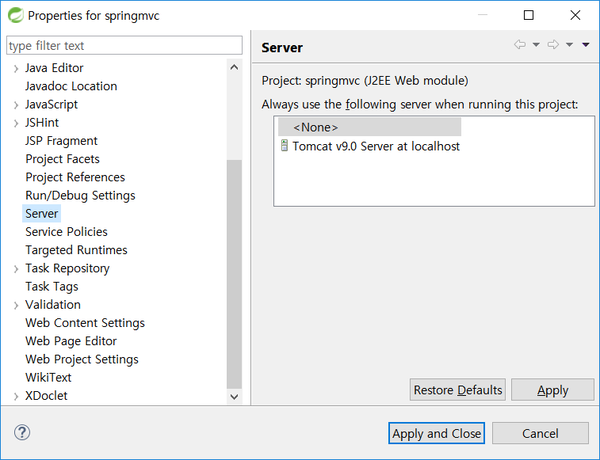Click the tree scrollbar down arrow
600x460 pixels.
point(234,396)
